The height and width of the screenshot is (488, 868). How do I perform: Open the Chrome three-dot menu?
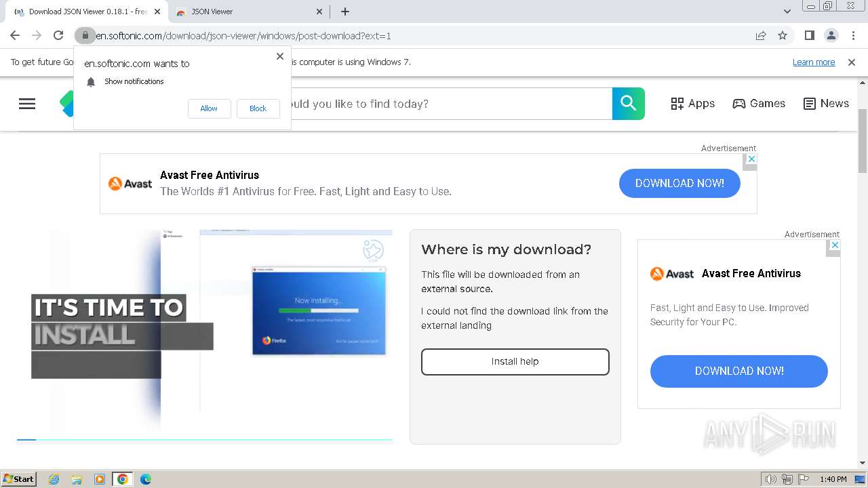click(x=852, y=35)
